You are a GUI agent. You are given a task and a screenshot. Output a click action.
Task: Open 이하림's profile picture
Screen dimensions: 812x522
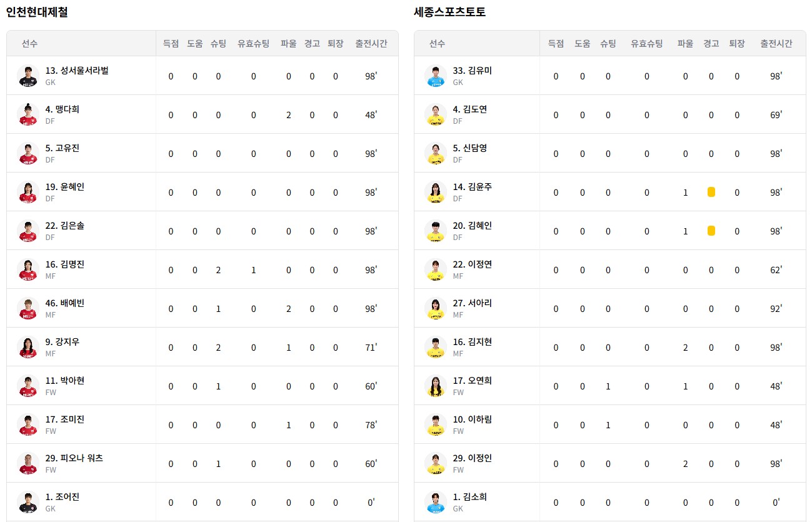coord(435,424)
